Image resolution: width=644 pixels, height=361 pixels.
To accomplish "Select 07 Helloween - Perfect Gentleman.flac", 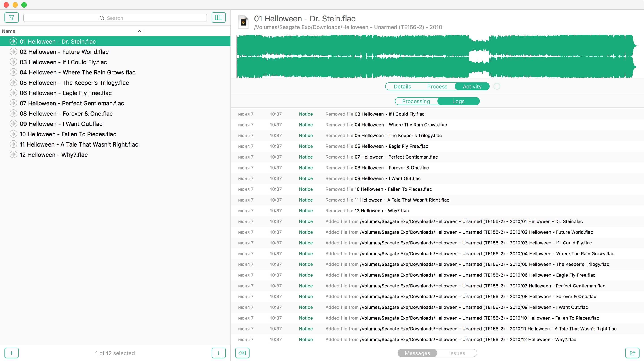I will click(x=115, y=103).
